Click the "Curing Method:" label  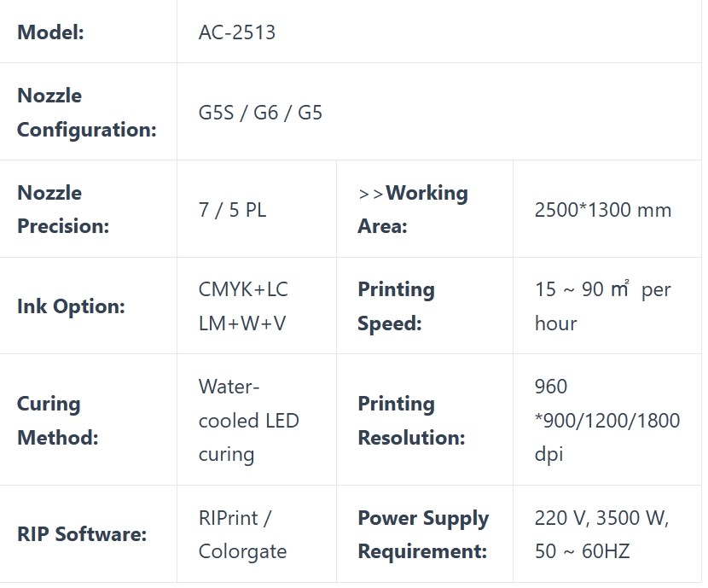(x=57, y=420)
